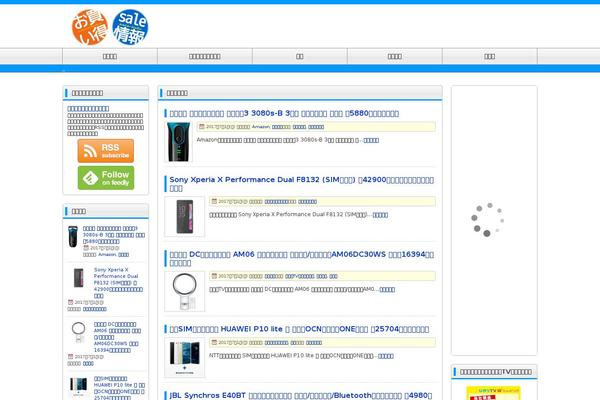Click the calendar icon under the AM06 main title
The height and width of the screenshot is (400, 600).
point(214,276)
